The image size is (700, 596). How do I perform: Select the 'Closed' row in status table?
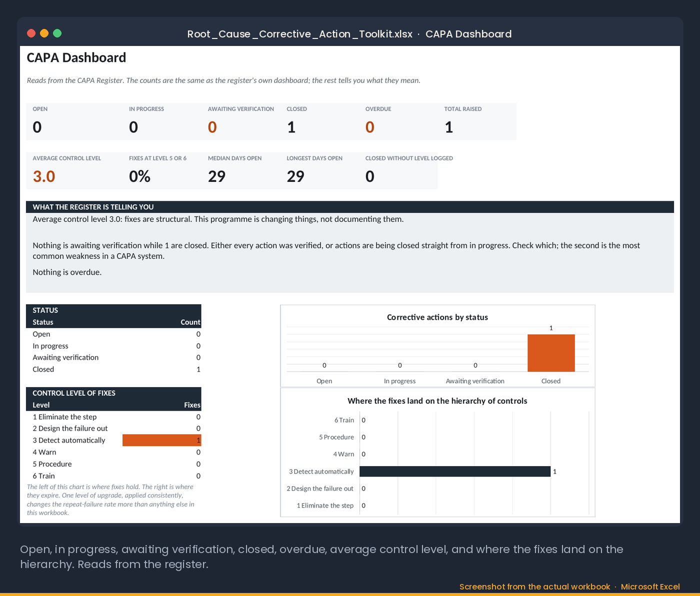click(x=113, y=370)
